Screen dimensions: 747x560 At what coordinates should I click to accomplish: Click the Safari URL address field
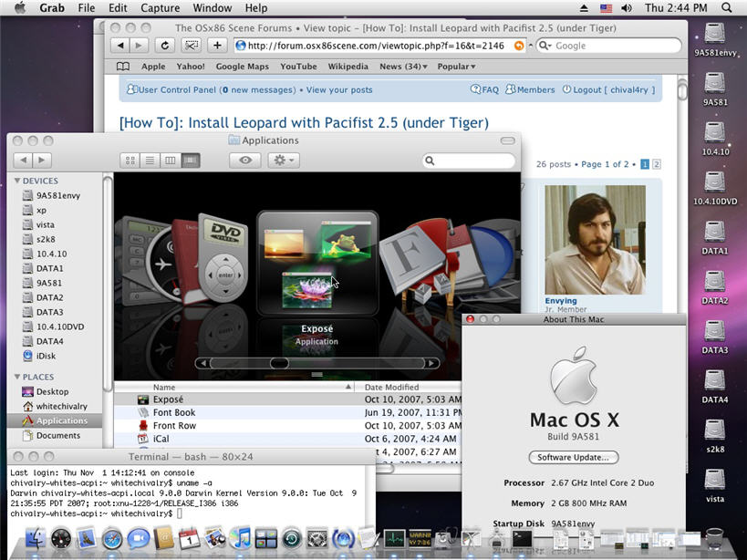click(x=380, y=46)
